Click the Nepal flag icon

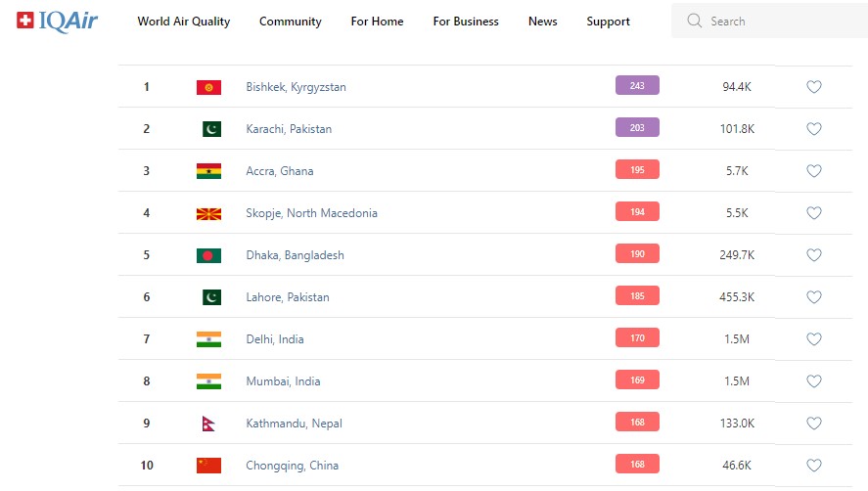click(207, 424)
